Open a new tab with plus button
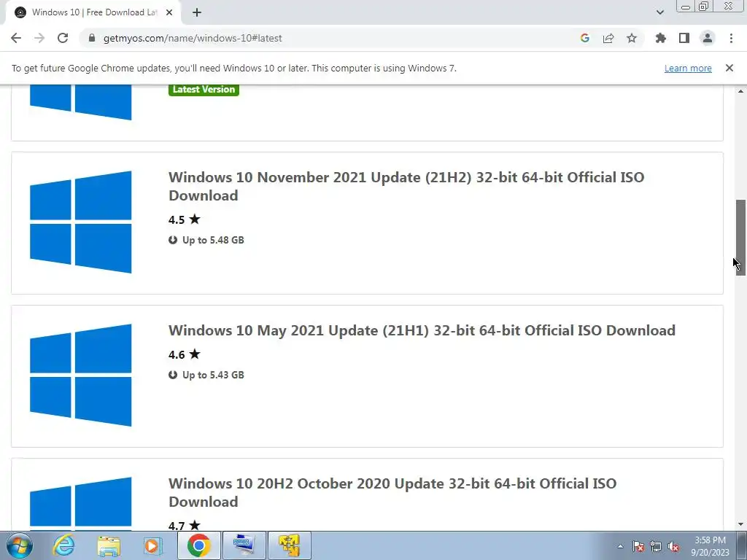 [x=197, y=12]
